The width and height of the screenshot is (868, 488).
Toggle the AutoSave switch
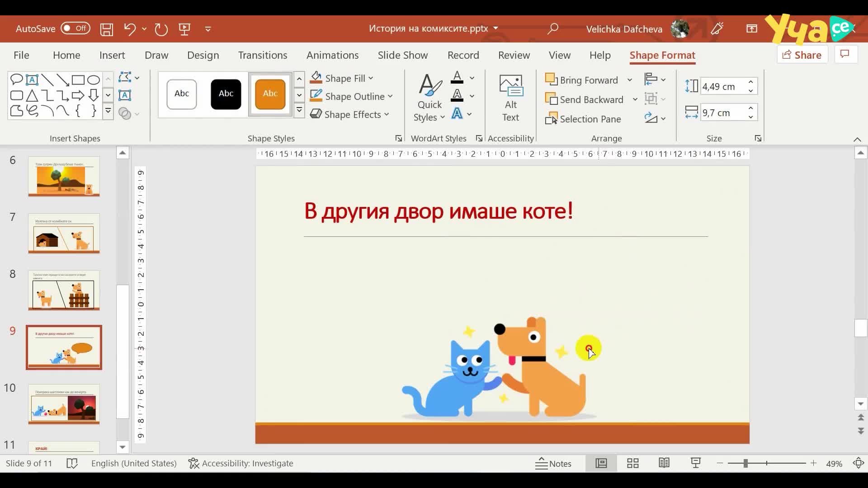[x=75, y=28]
